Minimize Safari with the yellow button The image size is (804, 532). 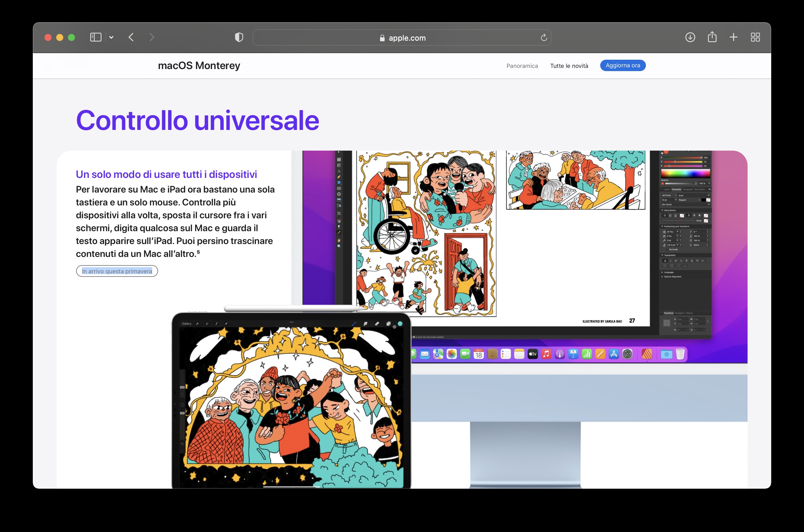(60, 37)
